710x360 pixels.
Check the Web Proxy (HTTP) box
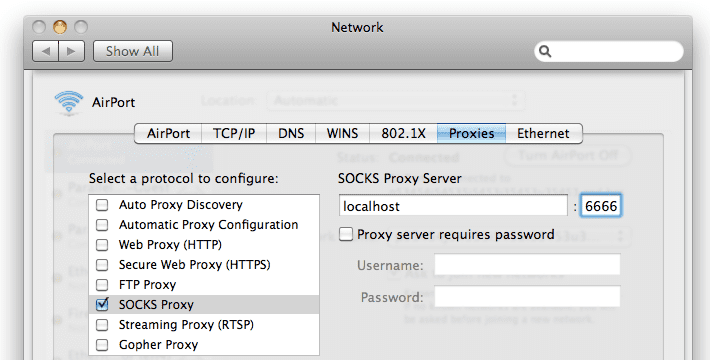click(102, 245)
